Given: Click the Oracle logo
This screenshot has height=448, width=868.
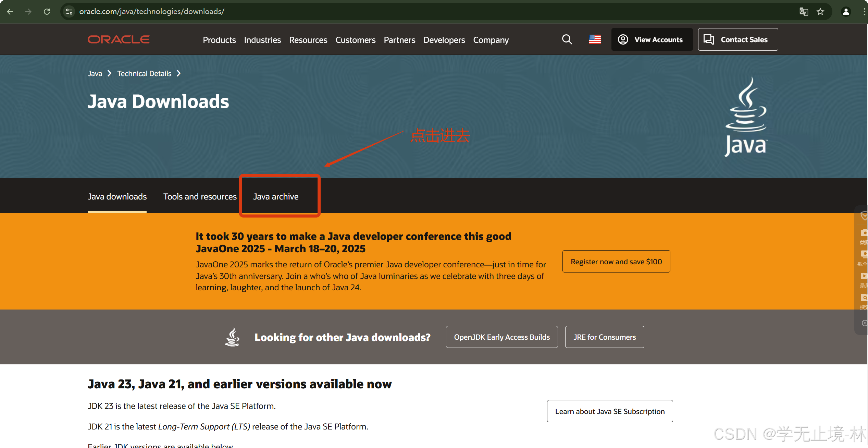Looking at the screenshot, I should [119, 39].
